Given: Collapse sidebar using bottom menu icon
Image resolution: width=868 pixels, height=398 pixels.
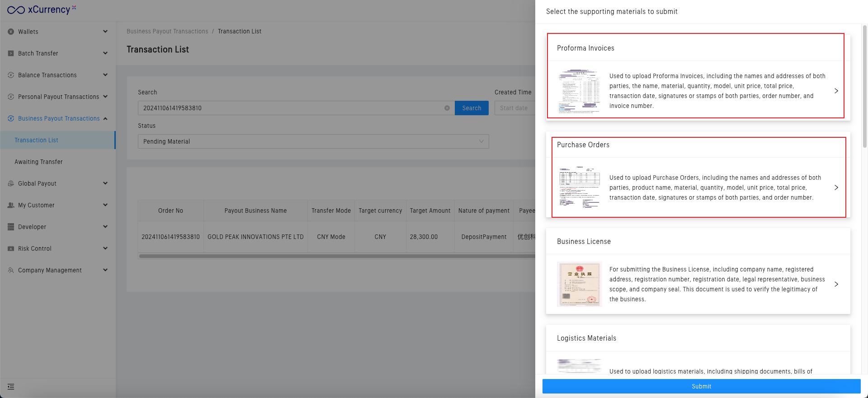Looking at the screenshot, I should pyautogui.click(x=11, y=387).
